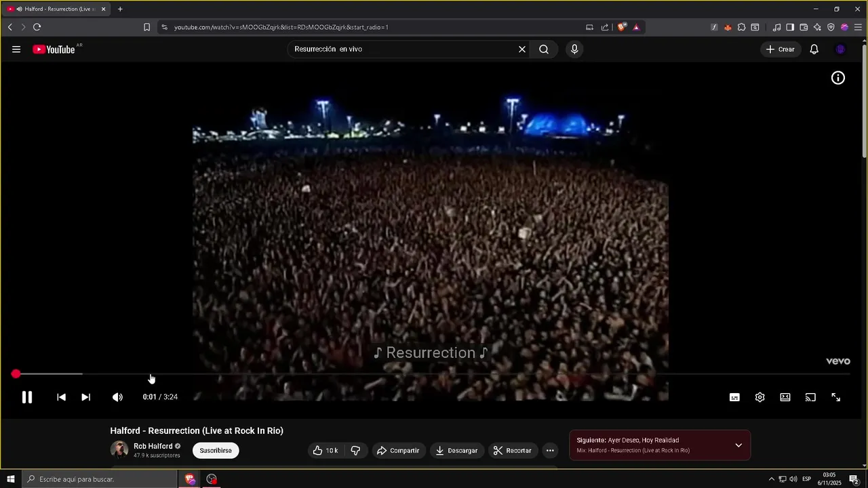Open the Crear menu

781,49
